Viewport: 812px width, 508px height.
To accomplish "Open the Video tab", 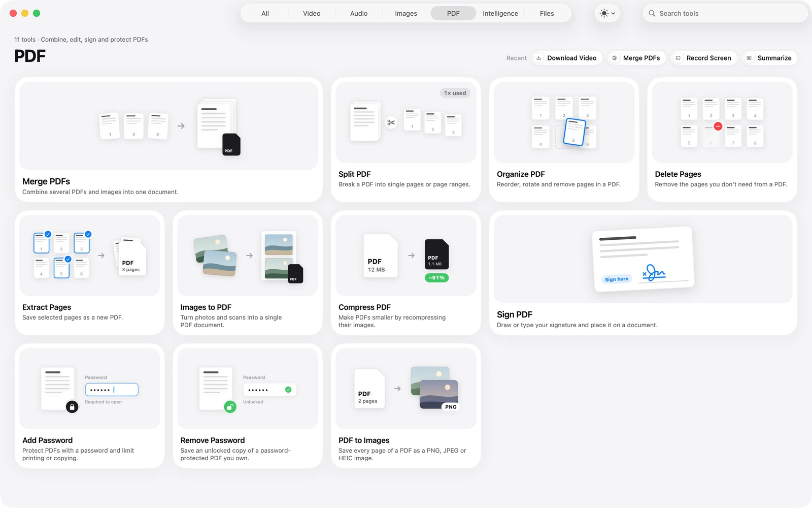I will point(312,13).
